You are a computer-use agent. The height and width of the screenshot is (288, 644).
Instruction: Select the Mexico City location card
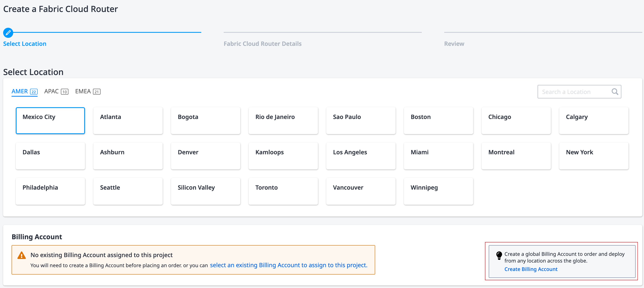(50, 120)
